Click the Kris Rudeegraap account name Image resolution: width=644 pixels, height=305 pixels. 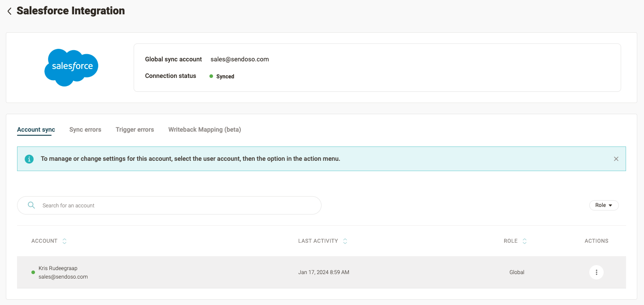(58, 268)
